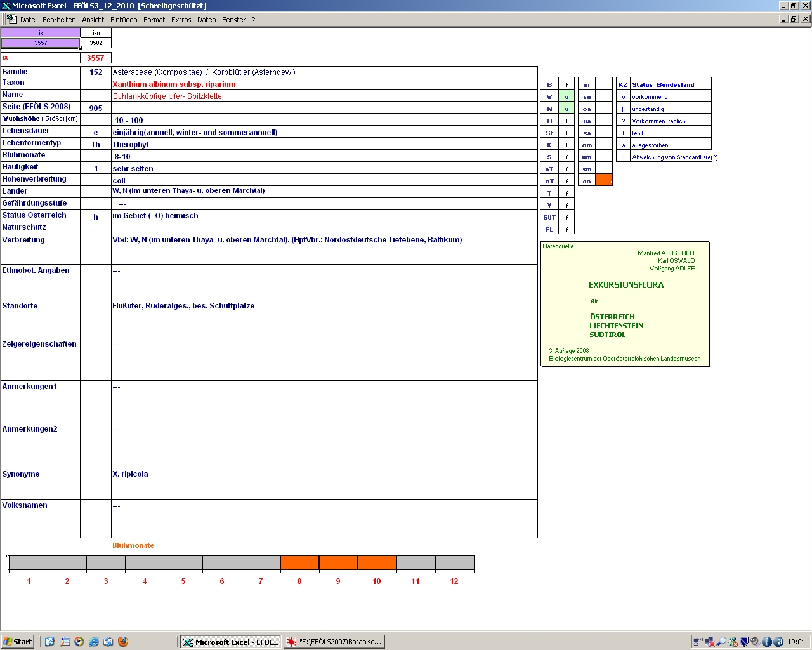Open the quick launch icon left of Firefox
The height and width of the screenshot is (650, 812).
pos(108,642)
